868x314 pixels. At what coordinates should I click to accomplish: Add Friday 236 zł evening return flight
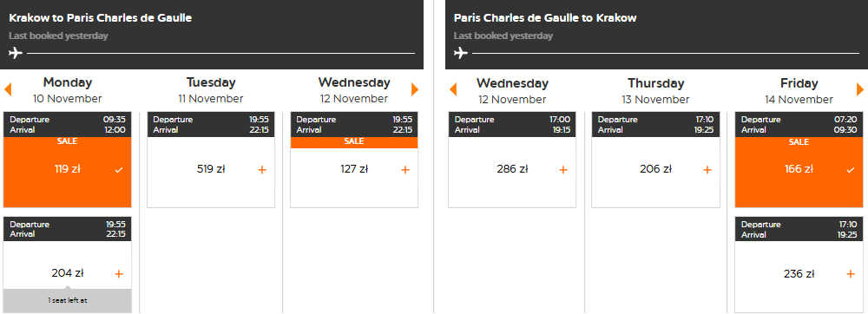pyautogui.click(x=851, y=273)
